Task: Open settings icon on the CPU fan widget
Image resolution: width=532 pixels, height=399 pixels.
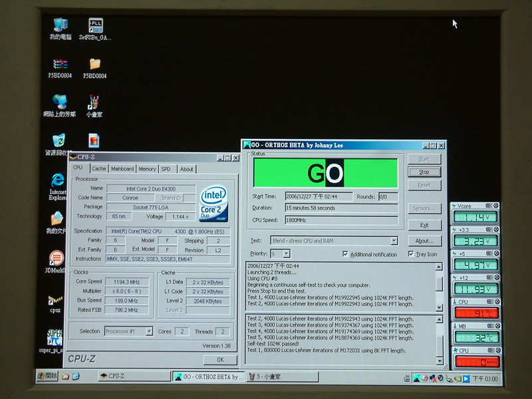Action: click(491, 350)
